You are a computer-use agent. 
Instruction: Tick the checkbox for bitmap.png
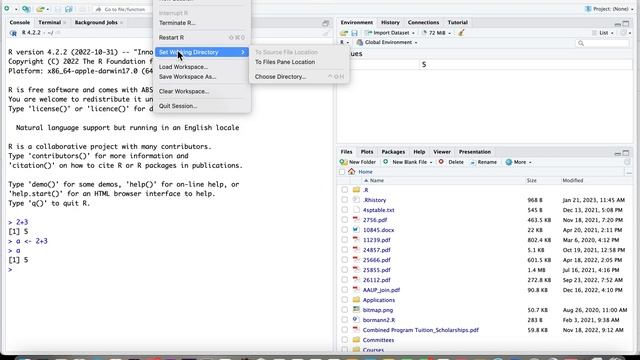[x=344, y=310]
